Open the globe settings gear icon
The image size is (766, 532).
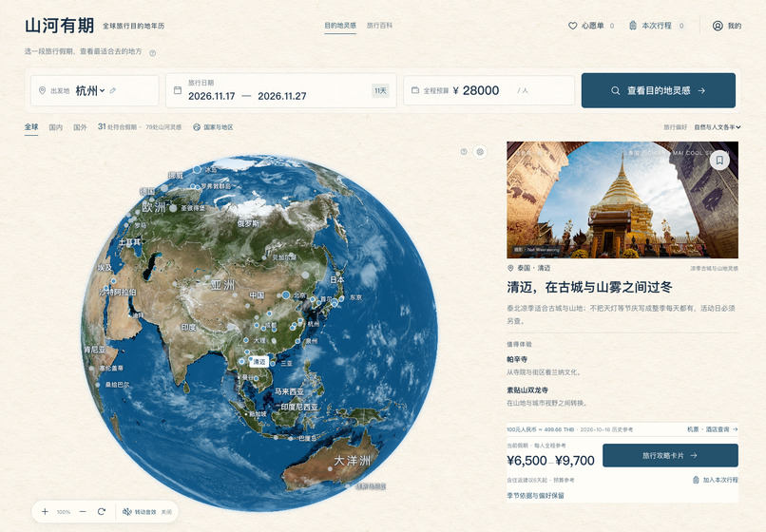(x=480, y=152)
